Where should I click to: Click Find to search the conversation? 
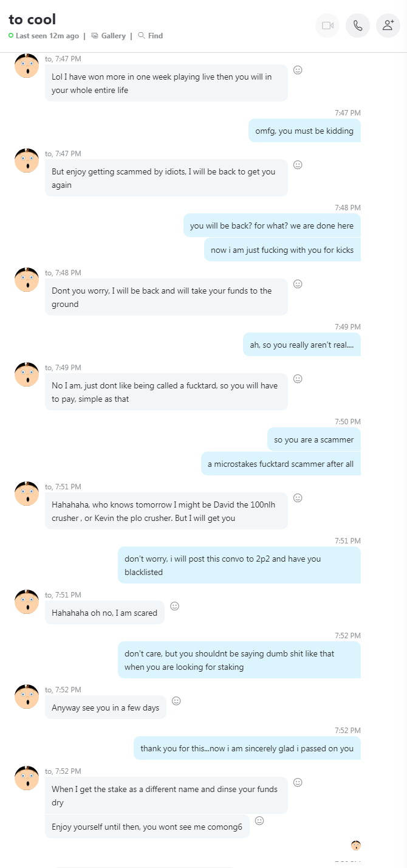point(151,36)
